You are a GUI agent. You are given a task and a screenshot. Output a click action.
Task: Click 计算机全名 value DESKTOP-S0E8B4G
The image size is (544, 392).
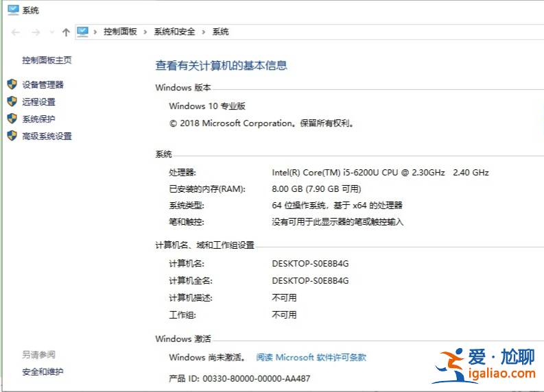pyautogui.click(x=310, y=281)
